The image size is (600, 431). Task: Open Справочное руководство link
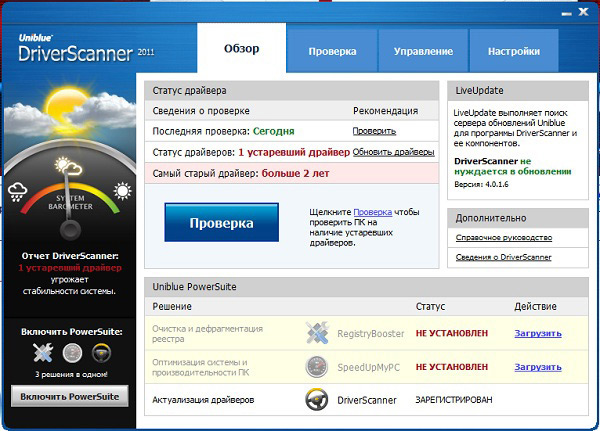click(504, 238)
